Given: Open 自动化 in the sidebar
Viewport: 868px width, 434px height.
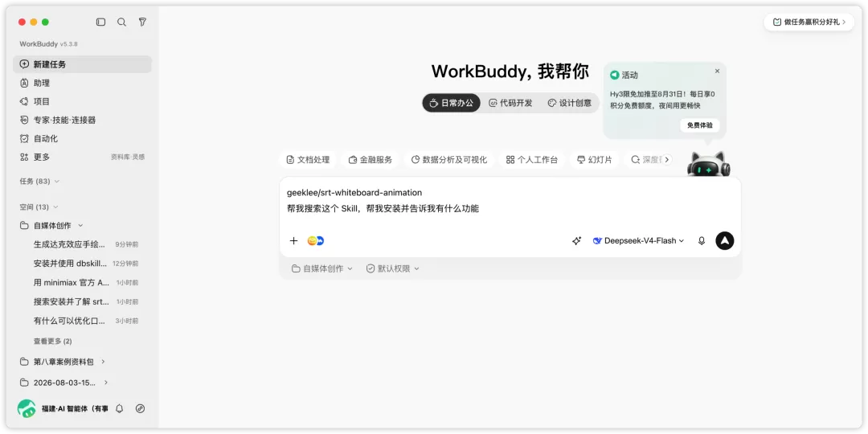Looking at the screenshot, I should coord(82,138).
